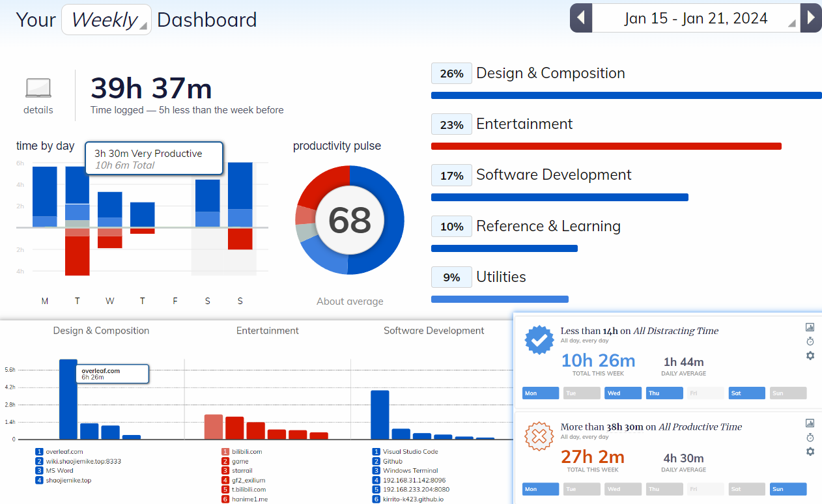This screenshot has width=822, height=504.
Task: Go to the previous week
Action: point(581,18)
